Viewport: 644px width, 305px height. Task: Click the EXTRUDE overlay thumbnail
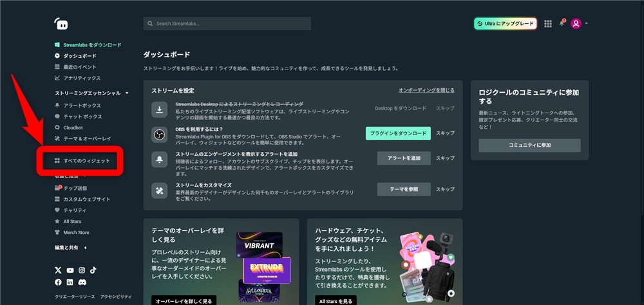coord(267,270)
